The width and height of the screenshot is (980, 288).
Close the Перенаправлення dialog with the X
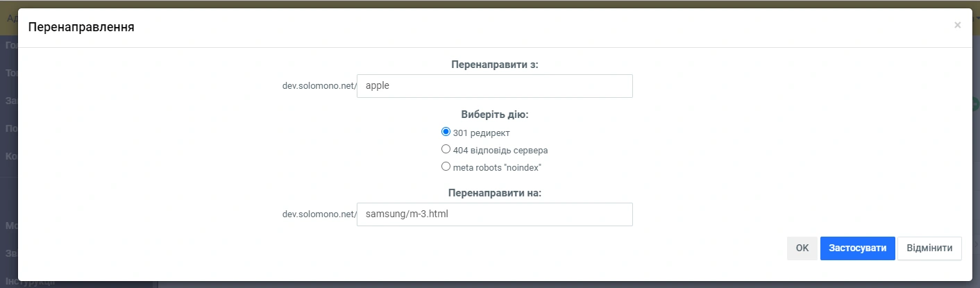[957, 25]
